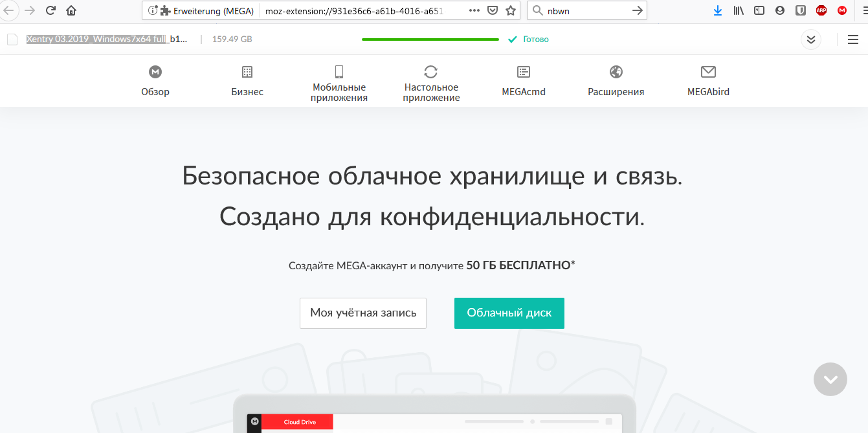
Task: Open the Настольное приложение tab
Action: click(431, 84)
